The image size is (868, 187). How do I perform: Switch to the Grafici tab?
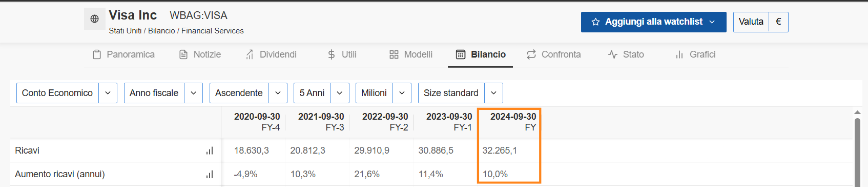695,54
